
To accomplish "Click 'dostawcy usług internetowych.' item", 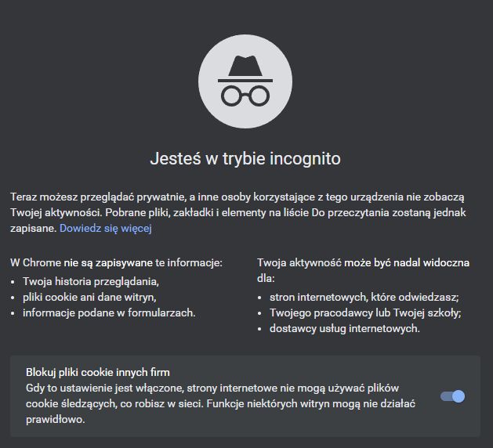I will click(x=345, y=329).
